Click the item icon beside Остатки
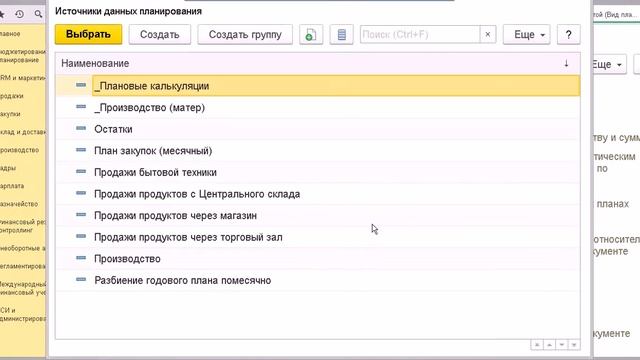640x360 pixels. click(81, 128)
